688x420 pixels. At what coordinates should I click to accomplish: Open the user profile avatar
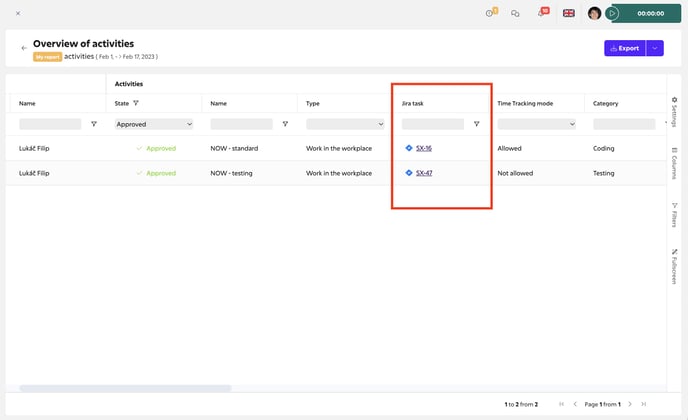click(x=594, y=14)
